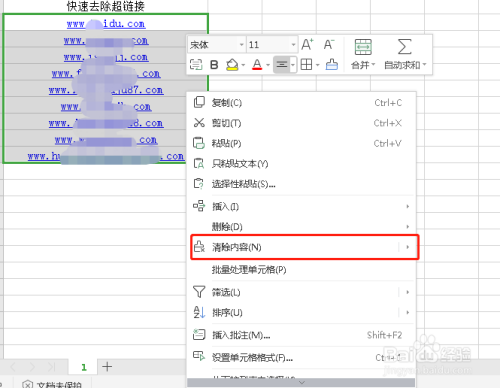Open 设置单元格格式(F)... menu item
500x388 pixels.
[302, 357]
